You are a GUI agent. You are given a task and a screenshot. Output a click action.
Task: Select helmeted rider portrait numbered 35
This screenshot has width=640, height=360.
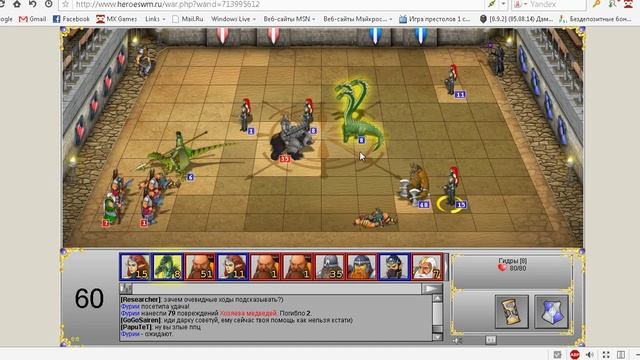(329, 267)
